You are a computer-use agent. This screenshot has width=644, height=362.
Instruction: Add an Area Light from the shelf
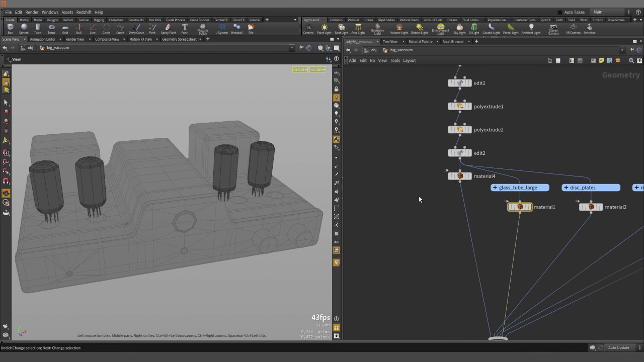pos(358,29)
